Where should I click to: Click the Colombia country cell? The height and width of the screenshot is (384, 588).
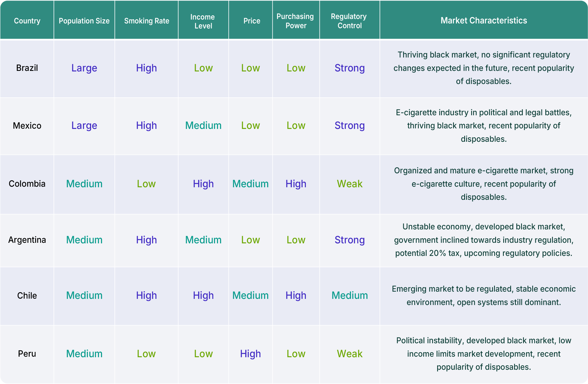click(27, 184)
